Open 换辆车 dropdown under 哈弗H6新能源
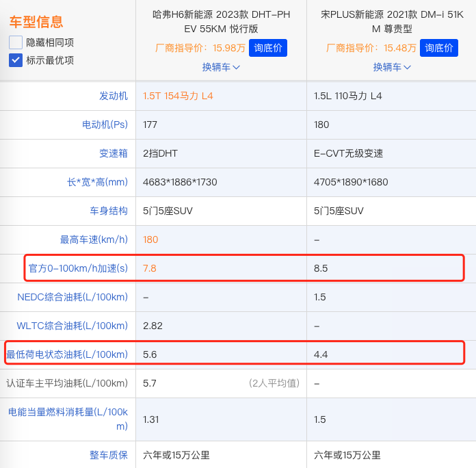 coord(221,67)
